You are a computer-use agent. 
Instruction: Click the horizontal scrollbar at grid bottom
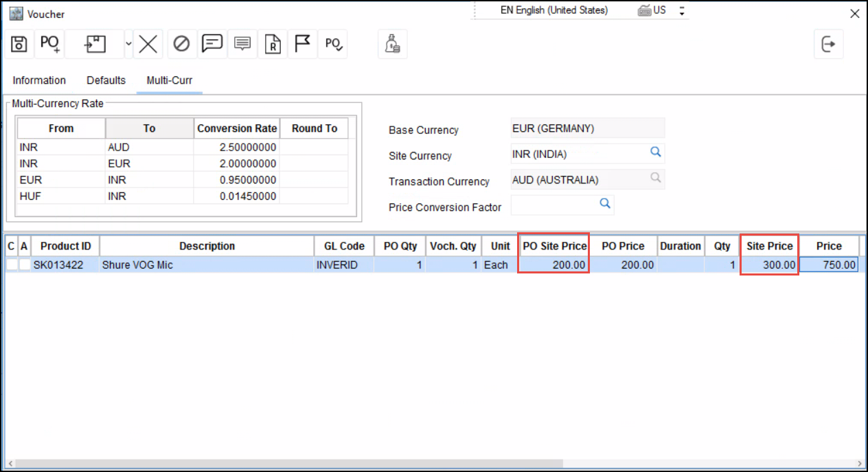(288, 464)
